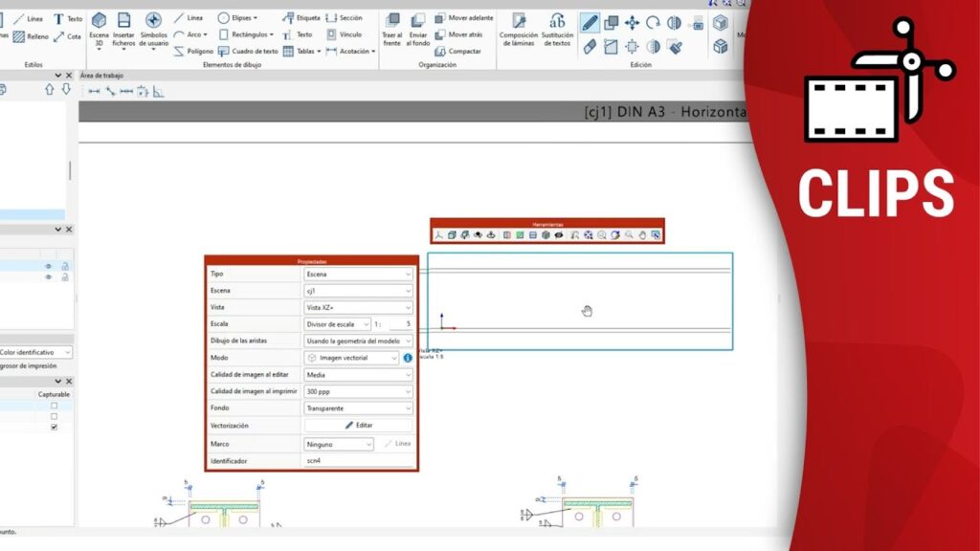Viewport: 980px width, 551px height.
Task: Open the Vista XZ+ dropdown
Action: tap(358, 308)
